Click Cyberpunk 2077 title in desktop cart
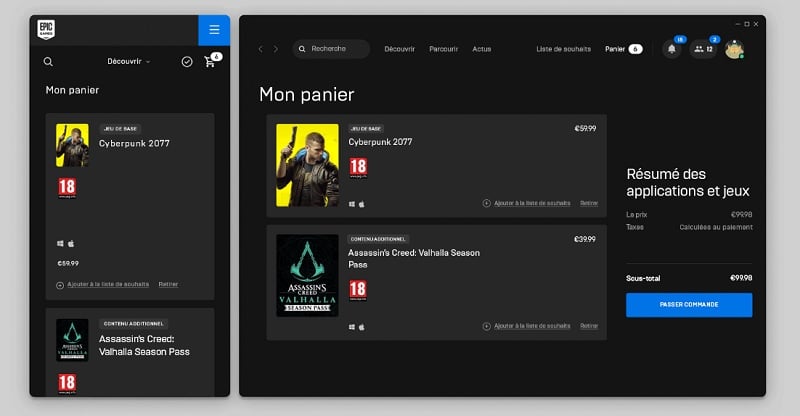The height and width of the screenshot is (416, 800). pyautogui.click(x=380, y=142)
